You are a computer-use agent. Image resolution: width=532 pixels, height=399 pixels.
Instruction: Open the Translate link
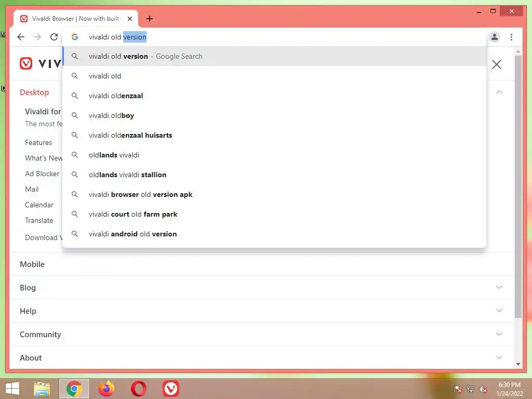pos(39,220)
